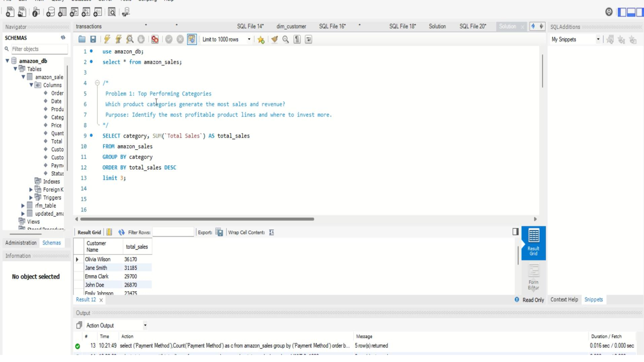Switch to the SQL File 18 tab
This screenshot has width=644, height=362.
point(402,26)
